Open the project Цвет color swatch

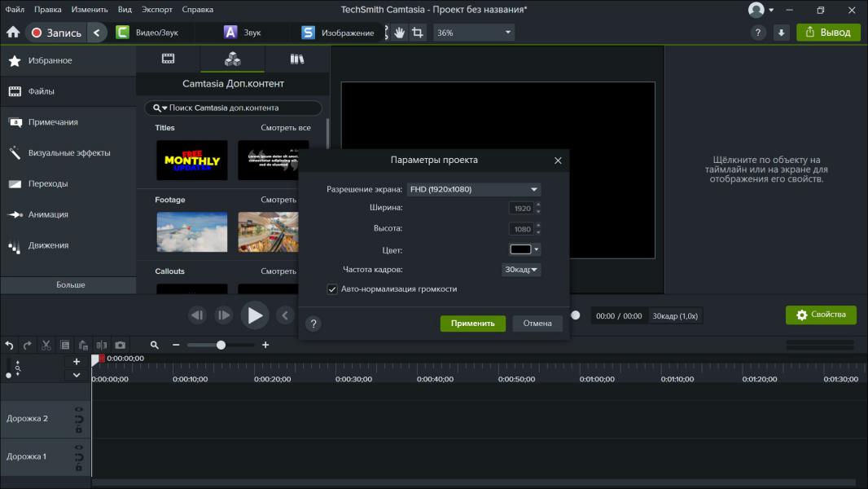pyautogui.click(x=521, y=249)
